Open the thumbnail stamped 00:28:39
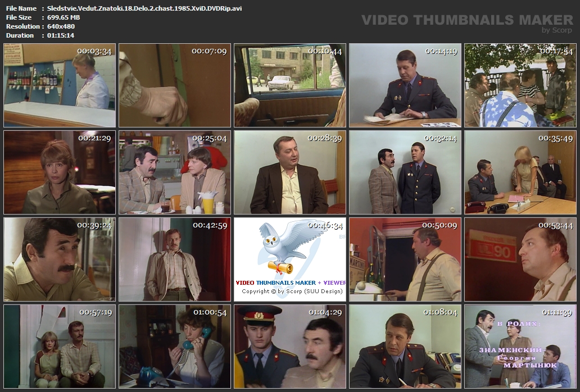This screenshot has height=392, width=580. 289,172
